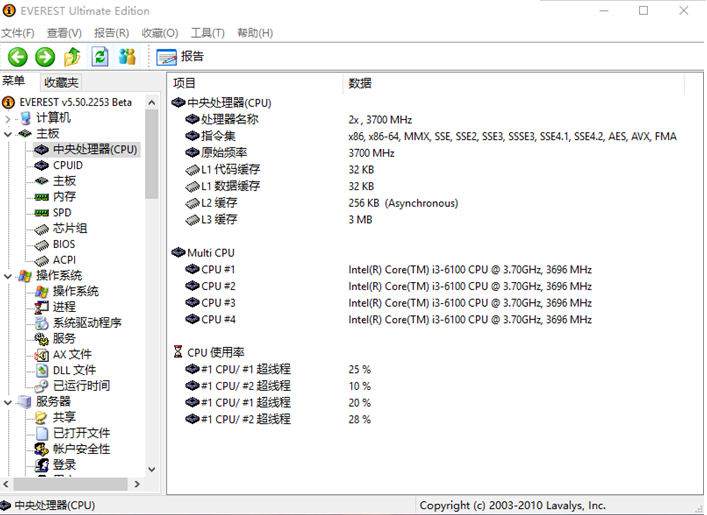Click the 报告 report toolbar button
The height and width of the screenshot is (515, 707).
pyautogui.click(x=181, y=57)
